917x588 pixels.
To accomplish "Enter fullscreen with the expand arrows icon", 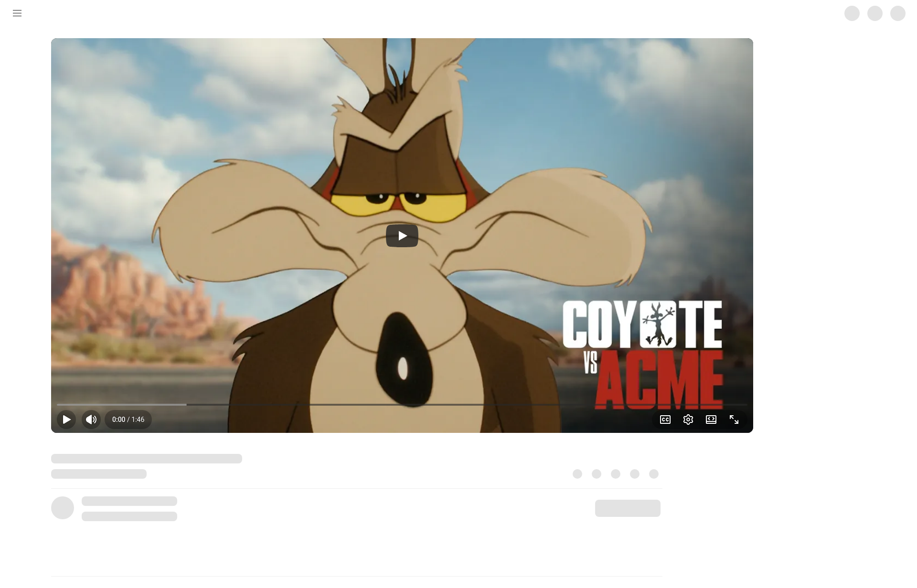I will (734, 420).
